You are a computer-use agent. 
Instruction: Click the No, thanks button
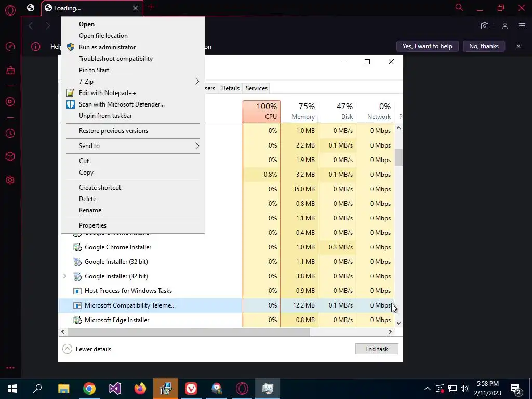click(484, 46)
